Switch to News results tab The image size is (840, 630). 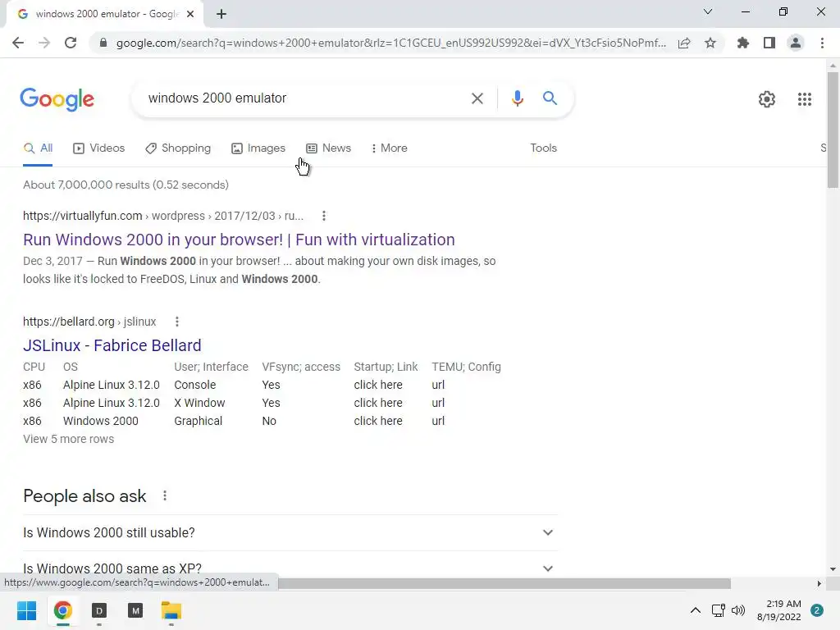[328, 148]
